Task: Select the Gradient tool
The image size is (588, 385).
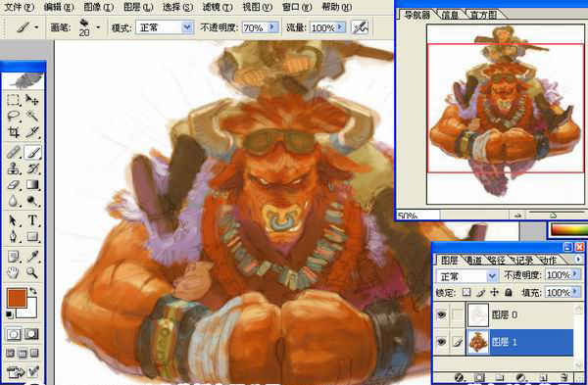Action: coord(32,184)
